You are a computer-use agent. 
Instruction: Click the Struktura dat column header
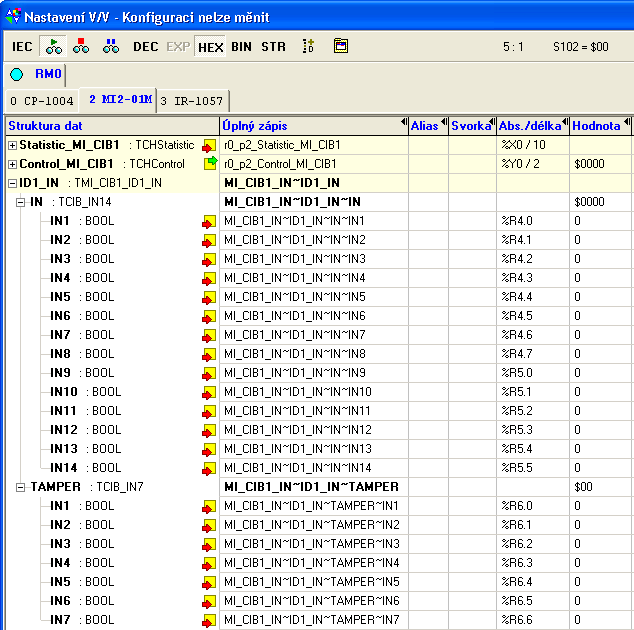[112, 126]
